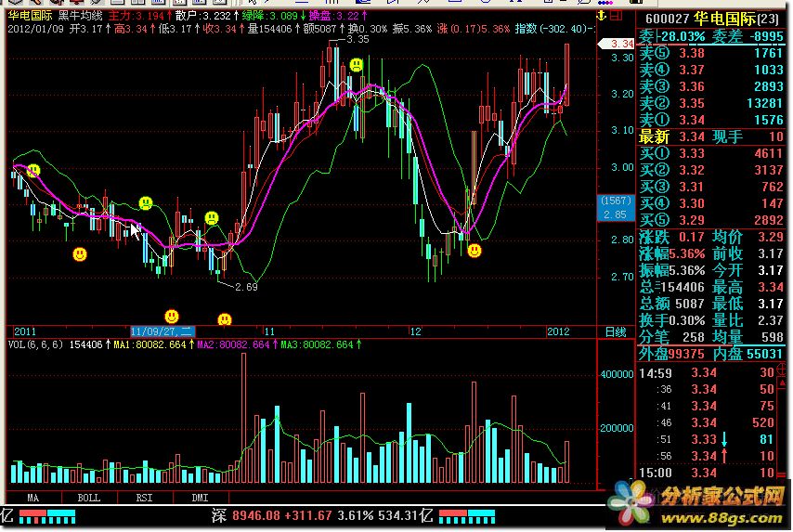
Task: Open the DMI indicator tab
Action: pos(201,498)
